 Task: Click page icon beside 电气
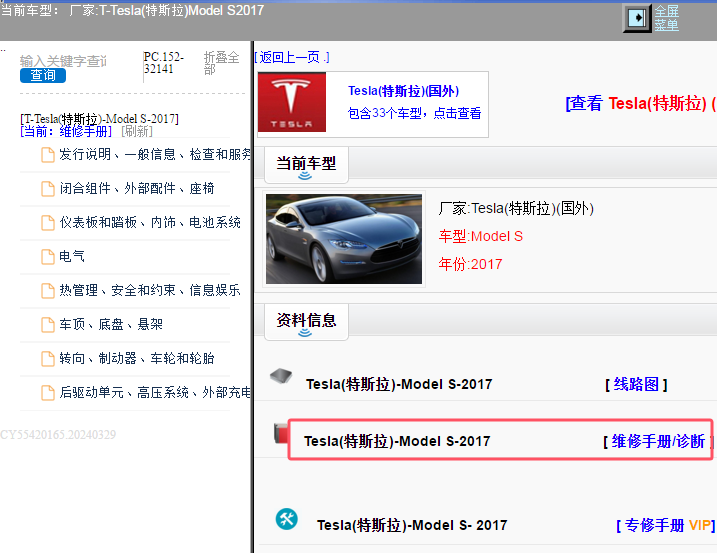pyautogui.click(x=48, y=256)
